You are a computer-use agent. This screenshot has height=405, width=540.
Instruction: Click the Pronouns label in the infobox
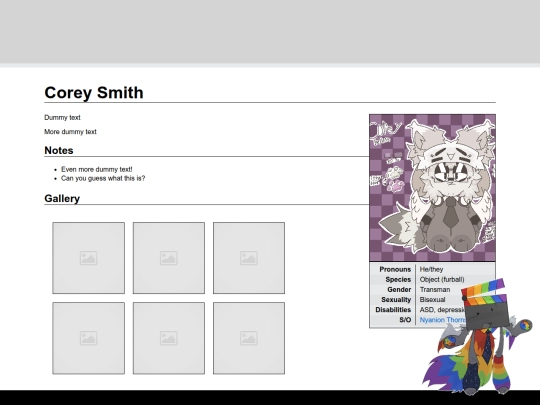(395, 269)
